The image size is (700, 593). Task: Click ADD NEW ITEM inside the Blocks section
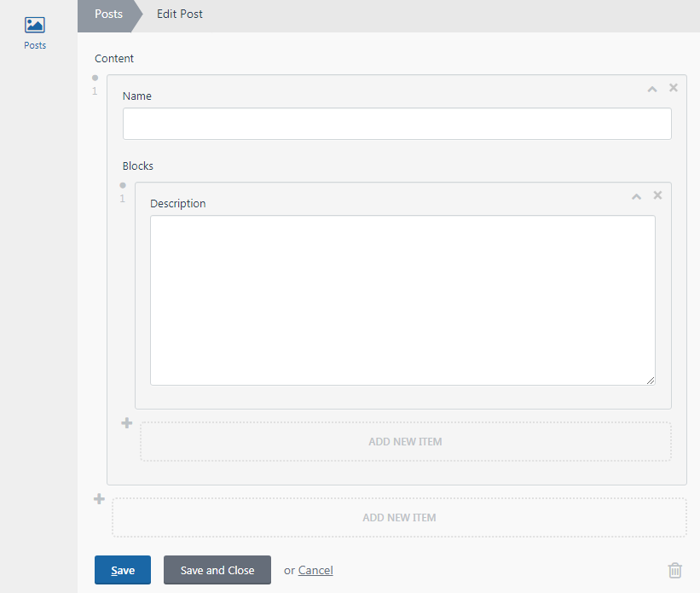pos(405,441)
